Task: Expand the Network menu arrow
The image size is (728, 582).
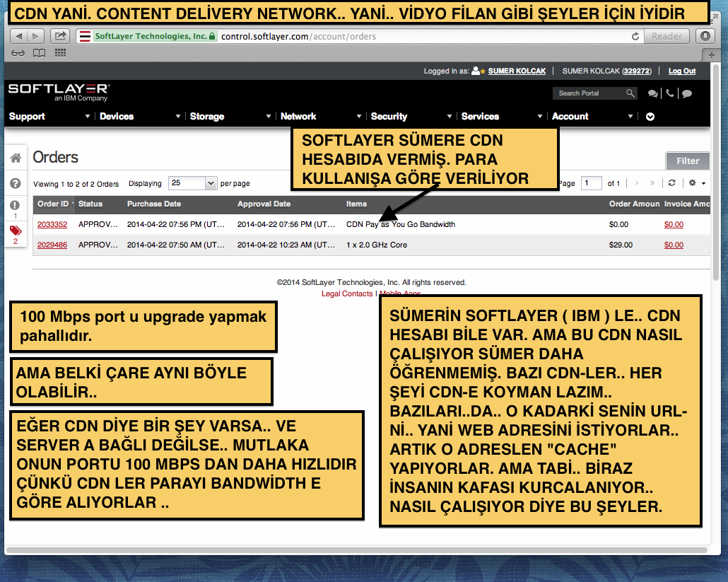Action: [x=359, y=116]
